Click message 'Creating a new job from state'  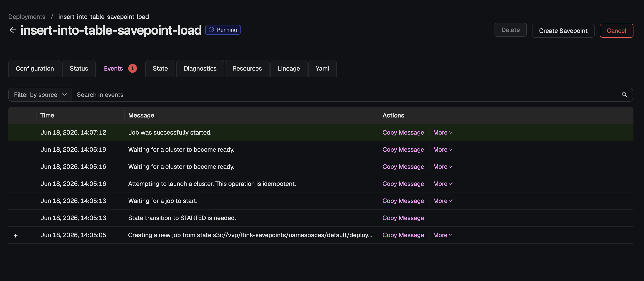point(250,235)
